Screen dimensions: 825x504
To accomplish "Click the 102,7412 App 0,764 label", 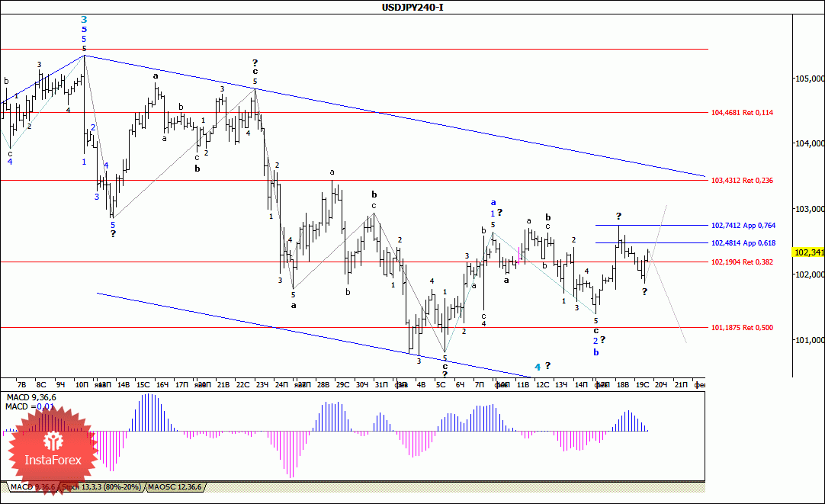I will [x=743, y=226].
